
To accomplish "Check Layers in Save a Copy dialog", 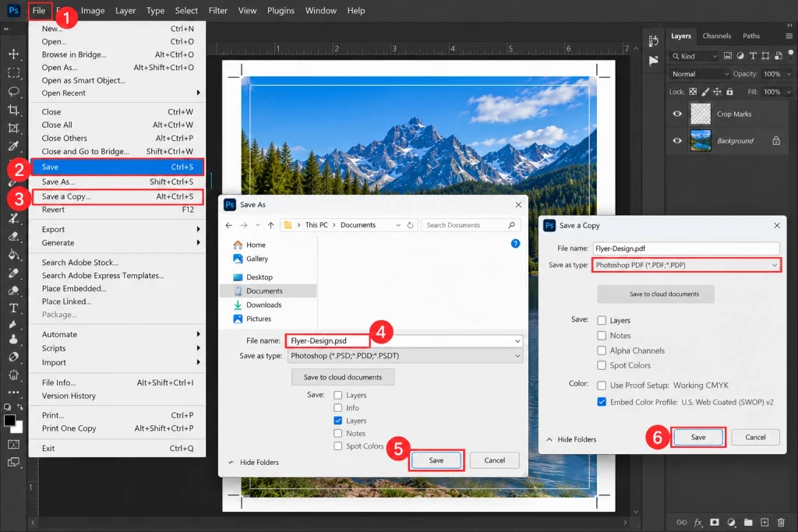I will click(602, 320).
